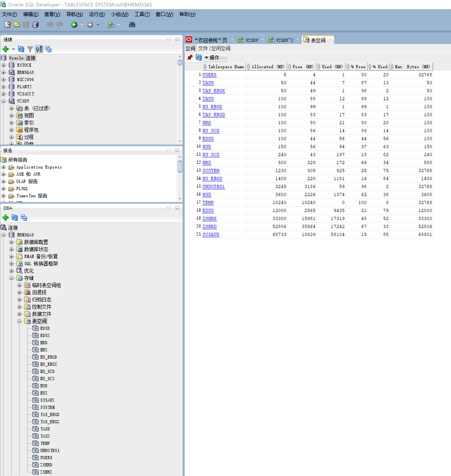
Task: Click the New file toolbar icon
Action: point(7,25)
